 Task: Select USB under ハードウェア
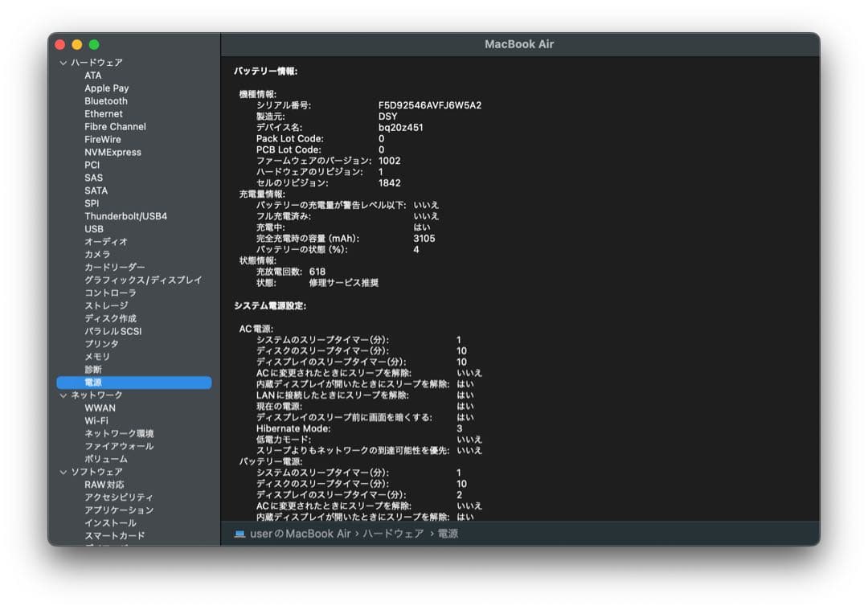click(95, 228)
